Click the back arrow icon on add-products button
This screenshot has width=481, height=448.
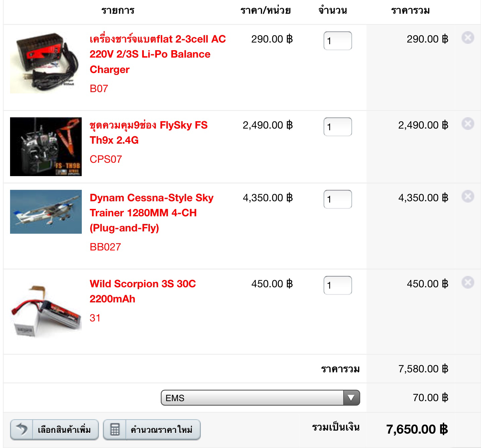click(x=22, y=429)
